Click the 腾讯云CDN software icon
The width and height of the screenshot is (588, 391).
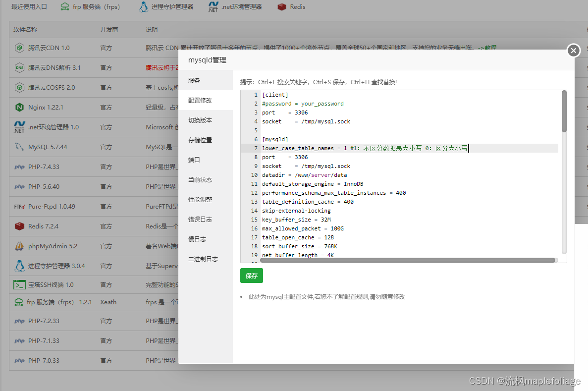click(20, 48)
